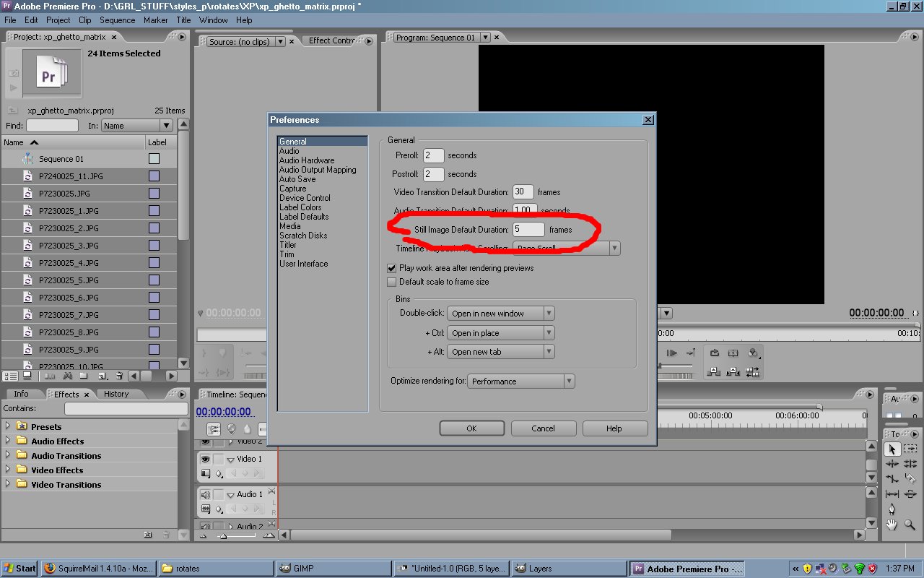Click the Find binoculars icon in Project panel
924x578 pixels.
click(x=68, y=376)
